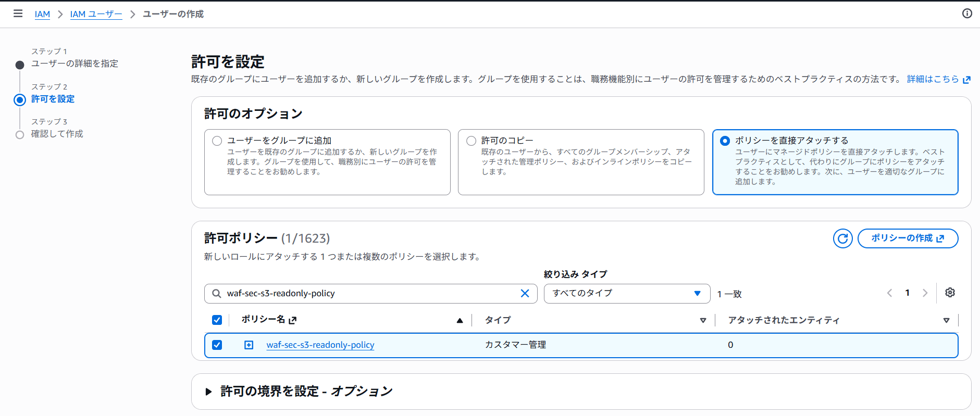This screenshot has height=416, width=980.
Task: Sort by policy name ascending arrow
Action: coord(460,320)
